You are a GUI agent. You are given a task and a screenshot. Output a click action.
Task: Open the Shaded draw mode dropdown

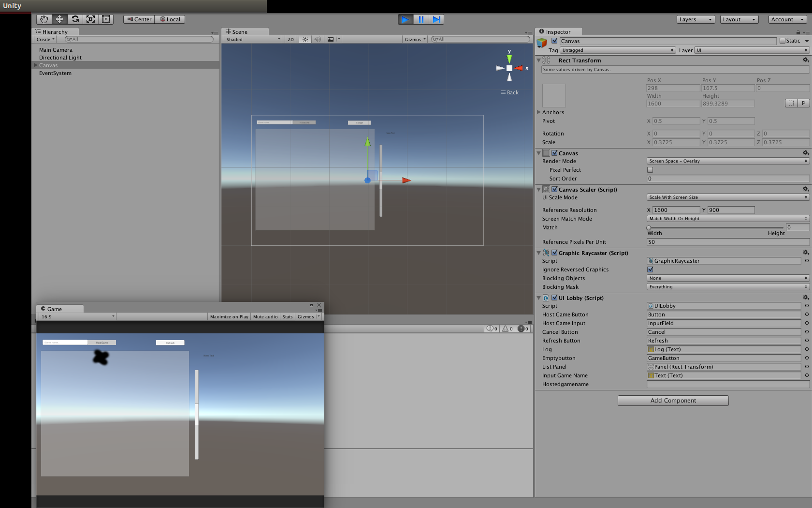[x=253, y=40]
